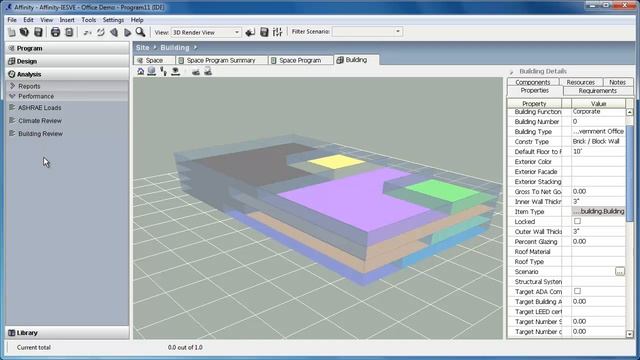
Task: Click the properties scroll down arrow
Action: click(629, 334)
